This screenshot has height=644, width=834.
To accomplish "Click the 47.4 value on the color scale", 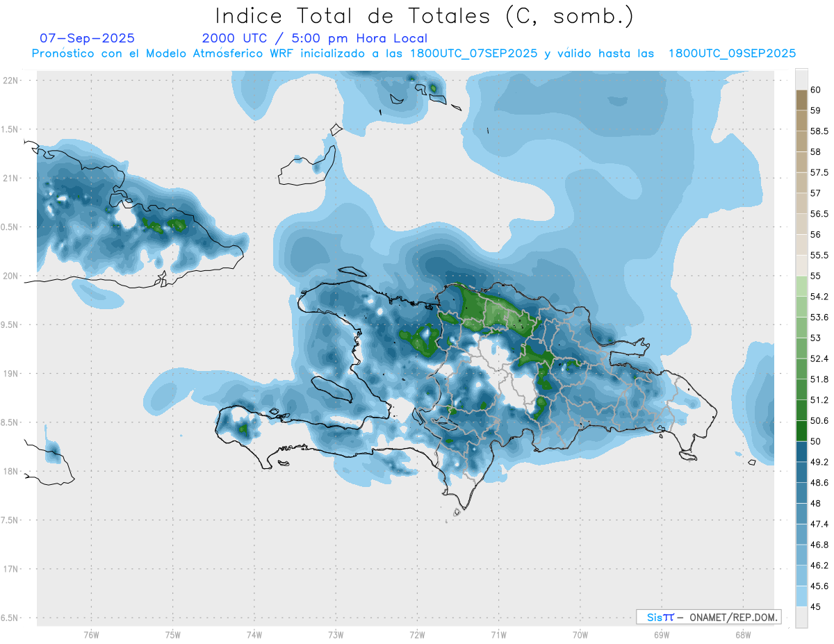I will (x=817, y=523).
